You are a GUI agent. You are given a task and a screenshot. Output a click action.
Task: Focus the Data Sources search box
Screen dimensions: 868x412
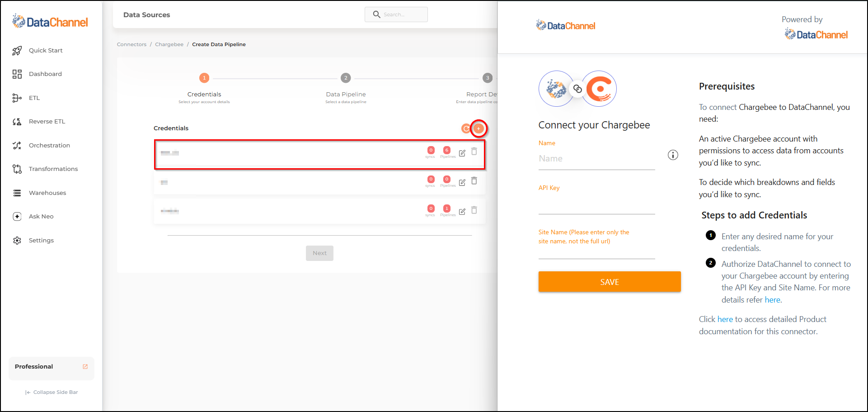(396, 14)
